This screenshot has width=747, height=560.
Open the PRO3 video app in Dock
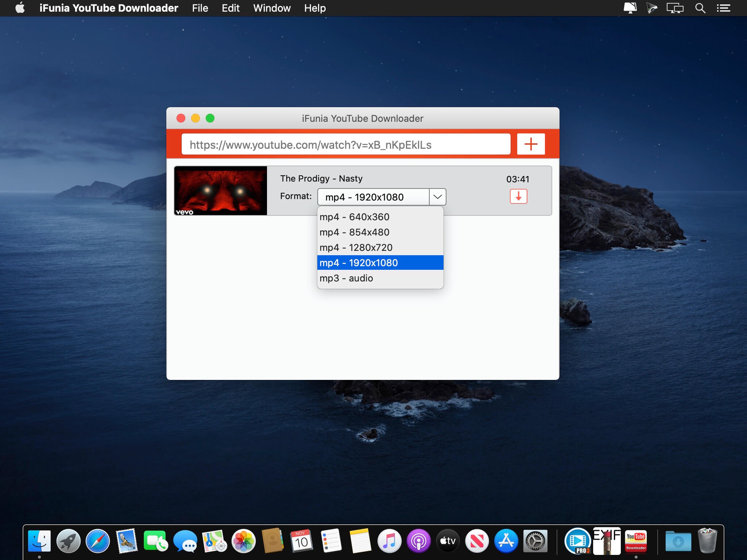point(578,541)
